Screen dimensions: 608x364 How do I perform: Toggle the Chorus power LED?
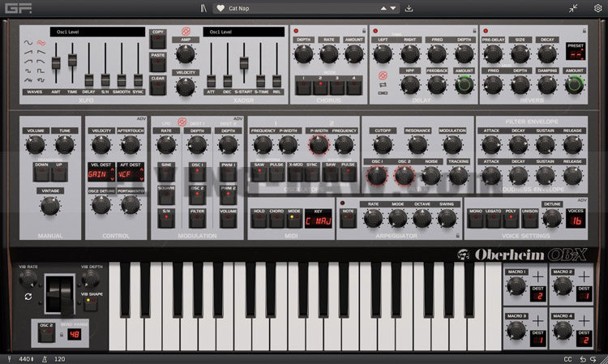click(296, 31)
